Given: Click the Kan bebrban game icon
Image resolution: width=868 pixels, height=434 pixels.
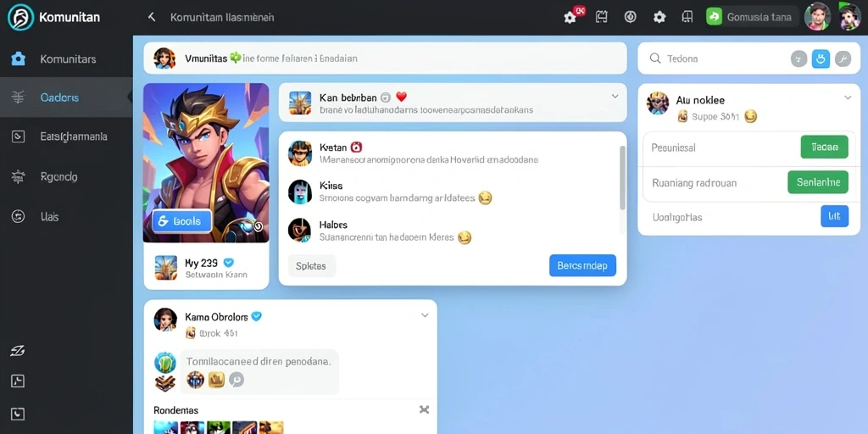Looking at the screenshot, I should coord(300,103).
